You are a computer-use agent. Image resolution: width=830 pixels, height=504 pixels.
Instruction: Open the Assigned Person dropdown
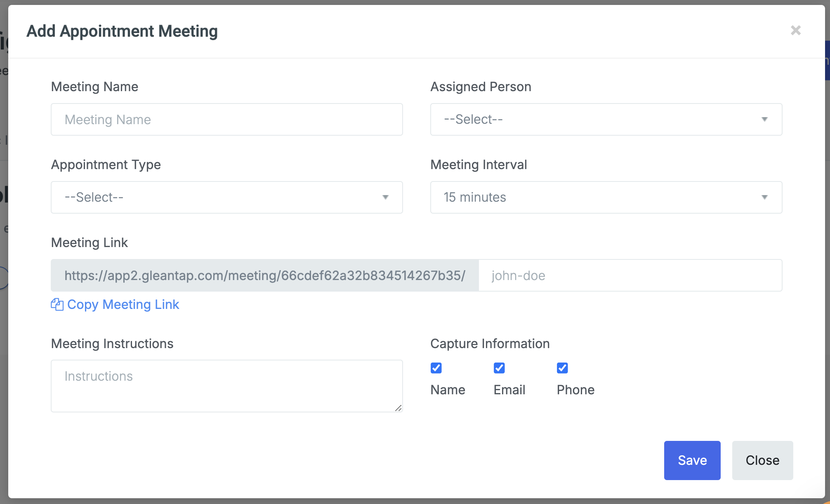tap(606, 119)
